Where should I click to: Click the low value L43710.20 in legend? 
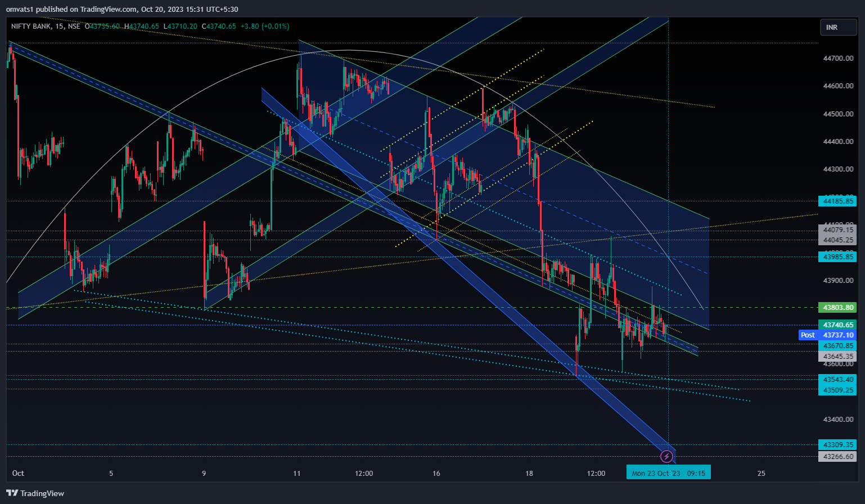tap(180, 26)
